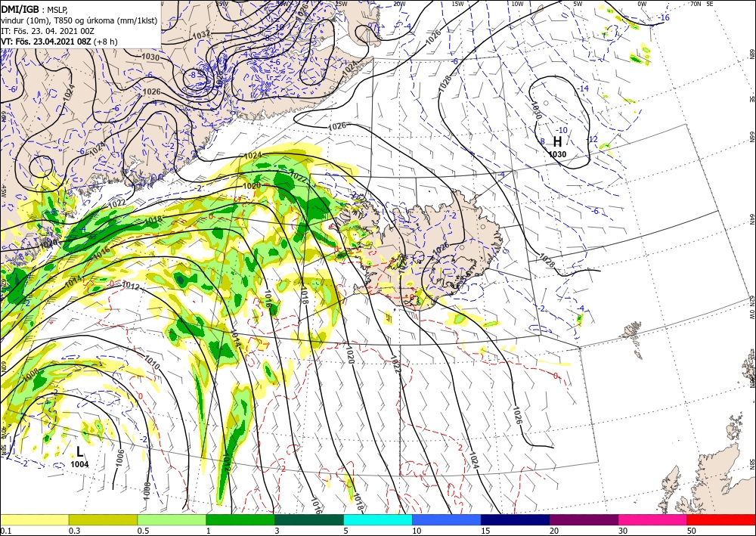This screenshot has height=536, width=756.
Task: Click the '0.5' legend scale value
Action: tap(143, 531)
